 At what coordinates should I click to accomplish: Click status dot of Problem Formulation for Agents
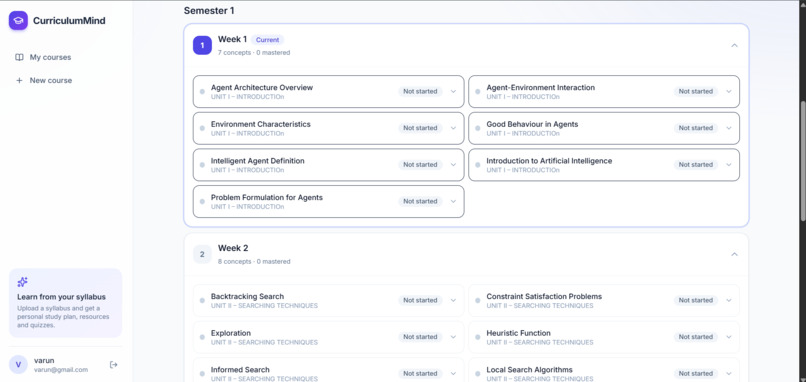point(202,202)
